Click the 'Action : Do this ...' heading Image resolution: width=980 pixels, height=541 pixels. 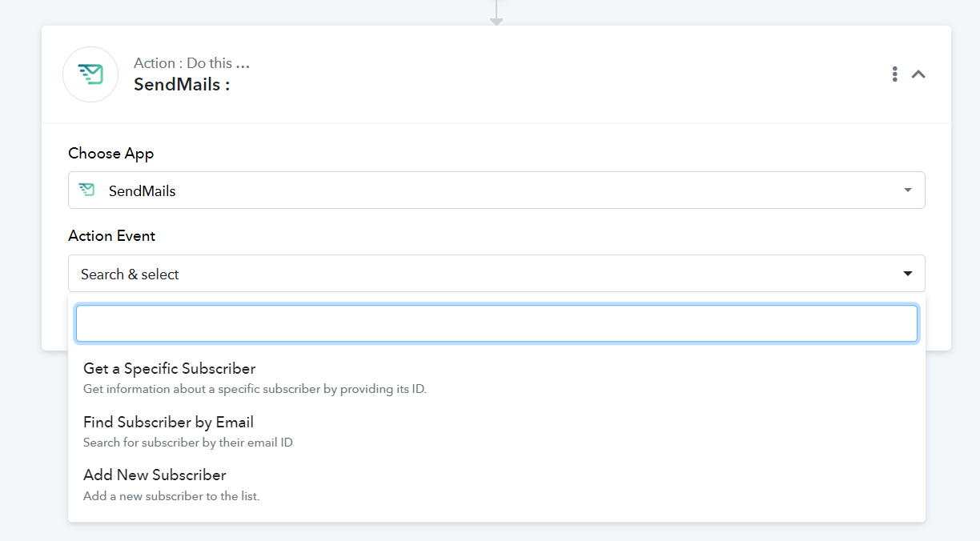point(191,63)
